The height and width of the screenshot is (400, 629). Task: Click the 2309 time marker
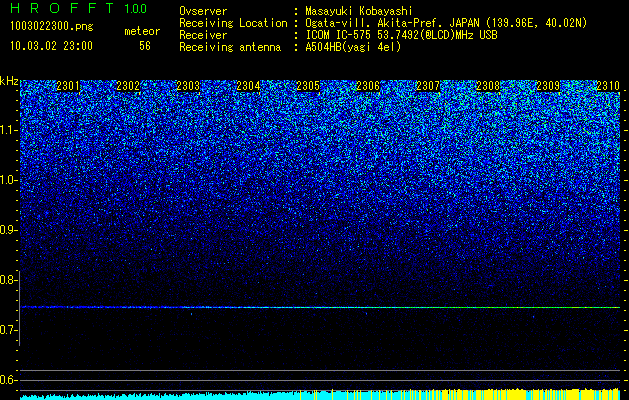point(548,86)
